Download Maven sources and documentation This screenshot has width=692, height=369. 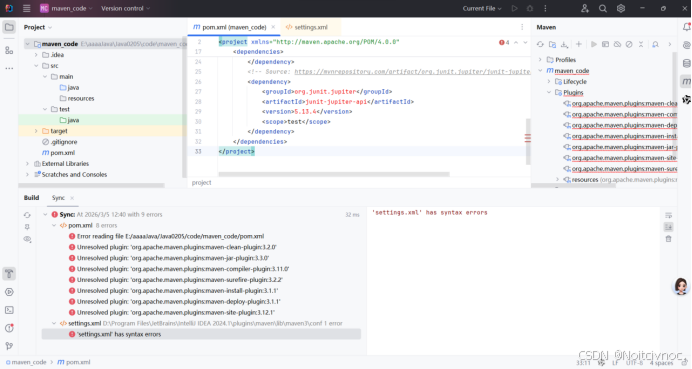pyautogui.click(x=564, y=44)
